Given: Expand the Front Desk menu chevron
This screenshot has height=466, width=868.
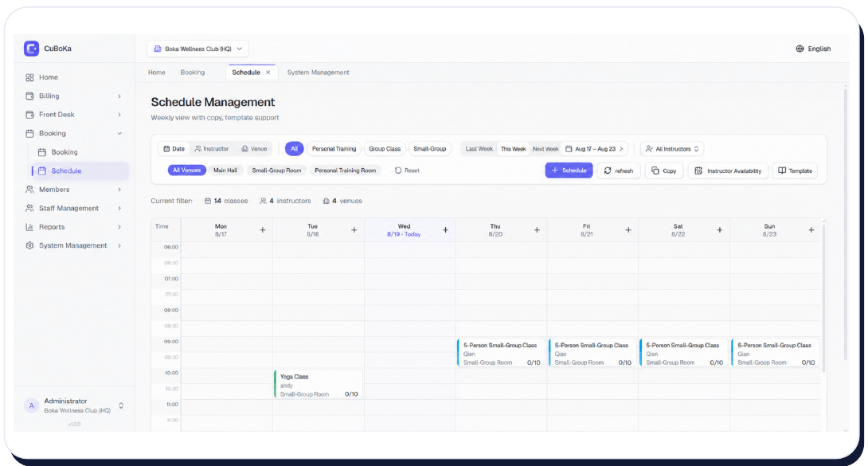Looking at the screenshot, I should 119,115.
